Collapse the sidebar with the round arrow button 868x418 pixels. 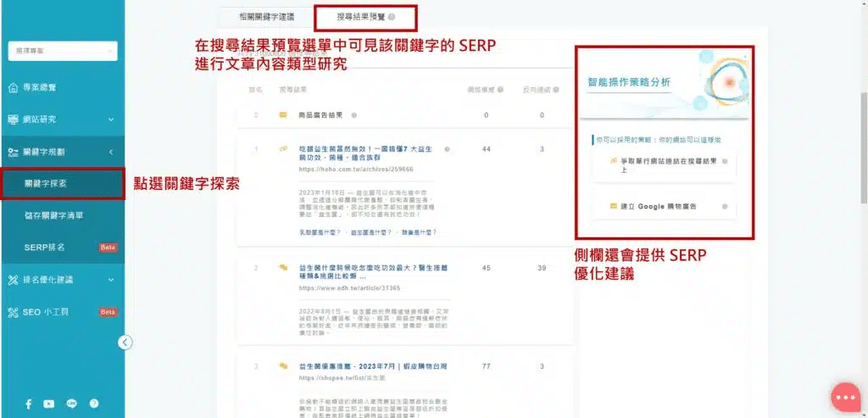[125, 343]
